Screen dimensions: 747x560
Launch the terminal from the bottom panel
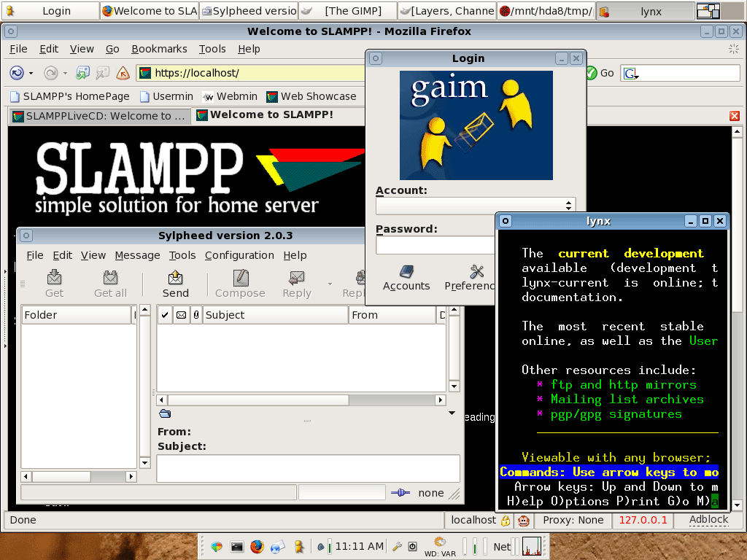tap(237, 546)
